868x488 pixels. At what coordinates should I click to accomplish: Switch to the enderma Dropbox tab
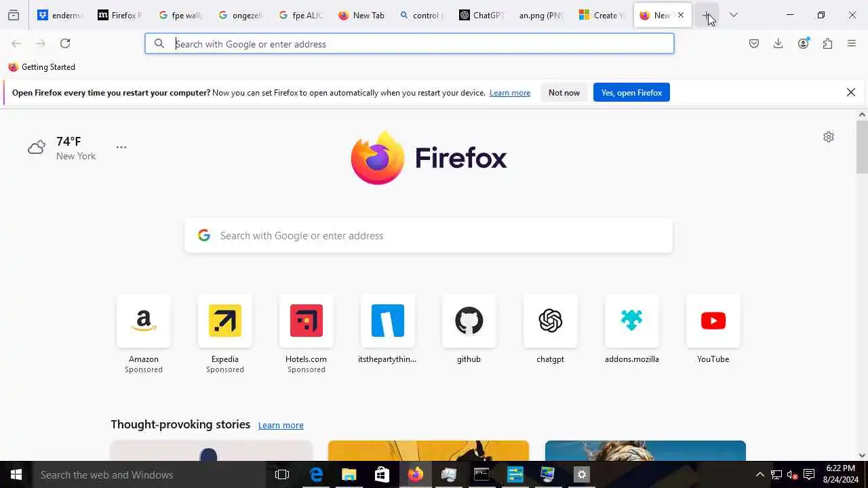pos(60,15)
